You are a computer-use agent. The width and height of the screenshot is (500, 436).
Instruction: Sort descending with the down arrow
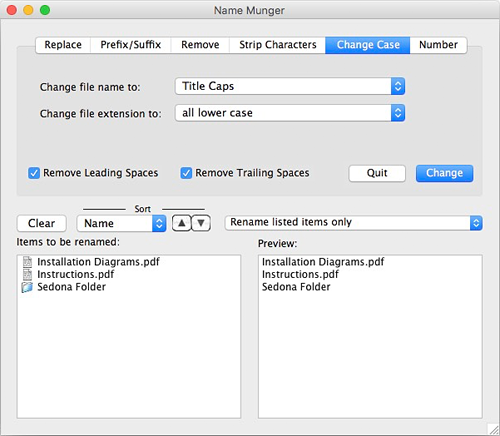pos(201,223)
